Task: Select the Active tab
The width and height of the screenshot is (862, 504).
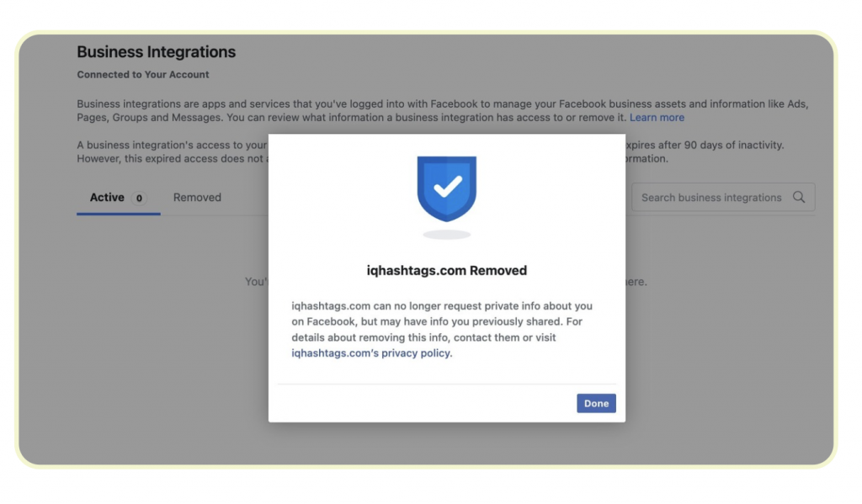Action: click(107, 198)
